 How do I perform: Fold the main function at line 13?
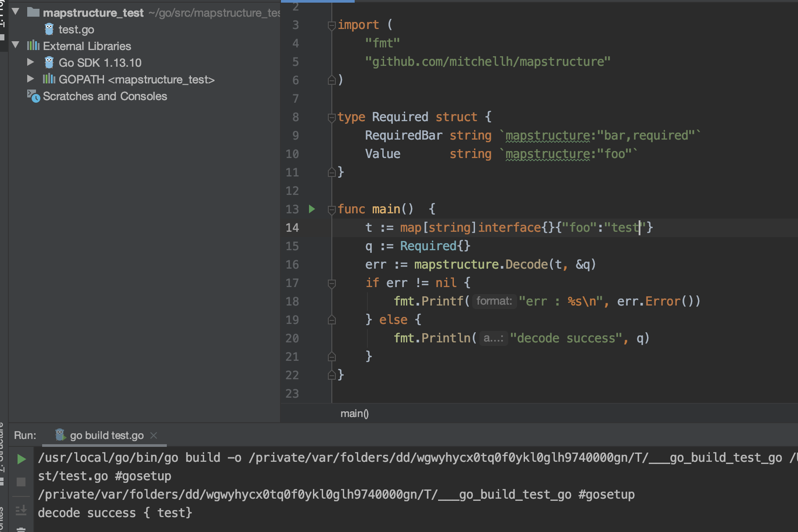[332, 210]
